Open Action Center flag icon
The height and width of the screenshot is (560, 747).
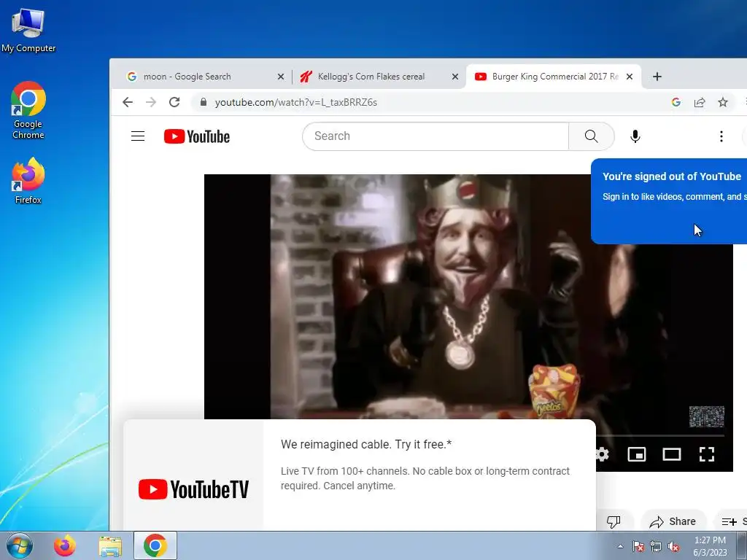click(638, 546)
